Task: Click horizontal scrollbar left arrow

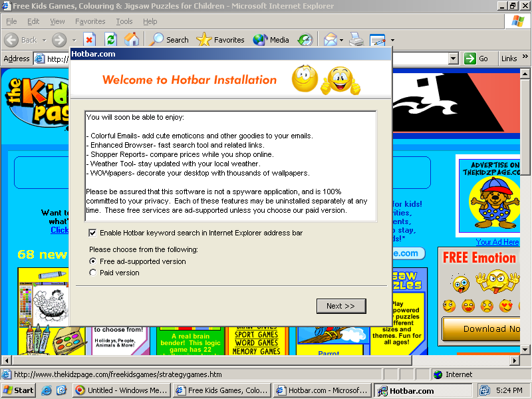Action: point(6,360)
